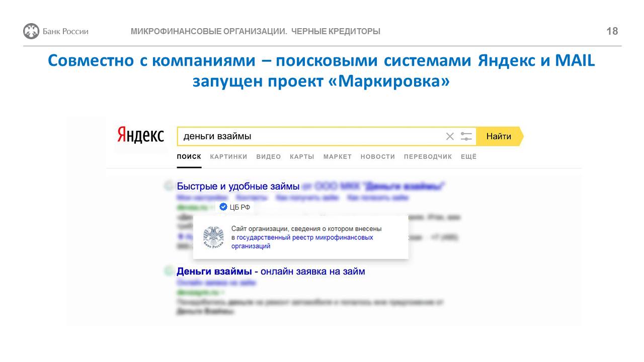Open the result Деньги взаймы - онлайн заявка на займ
This screenshot has height=362, width=644.
point(271,271)
